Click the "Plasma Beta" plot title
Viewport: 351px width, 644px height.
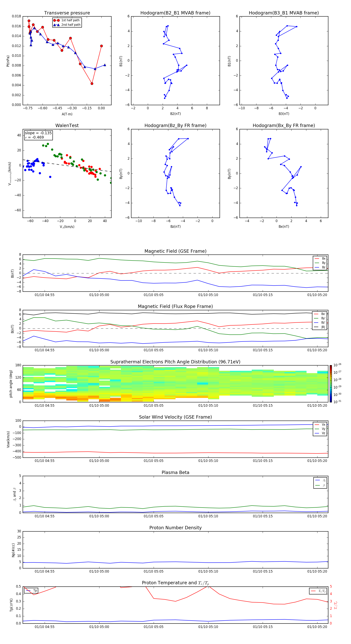[x=175, y=473]
